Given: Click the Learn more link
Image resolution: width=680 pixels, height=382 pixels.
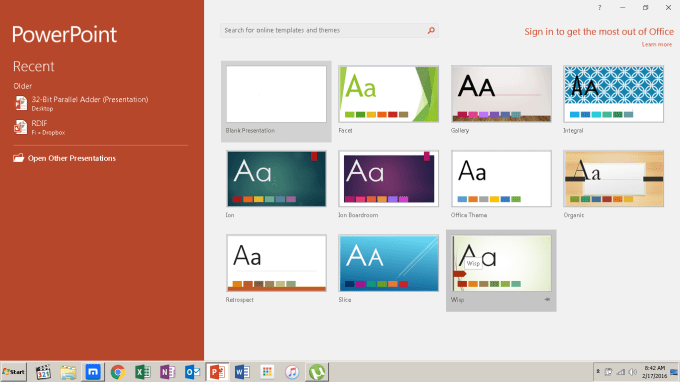Looking at the screenshot, I should click(x=657, y=44).
